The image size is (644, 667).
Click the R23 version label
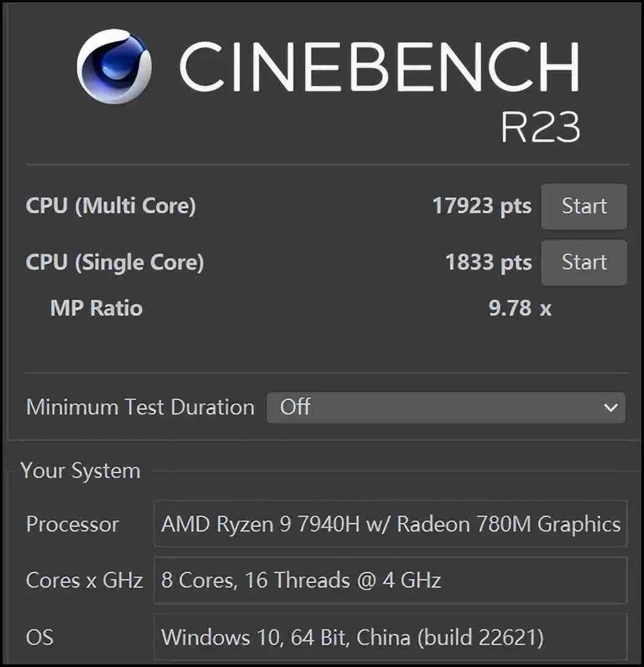[x=539, y=126]
